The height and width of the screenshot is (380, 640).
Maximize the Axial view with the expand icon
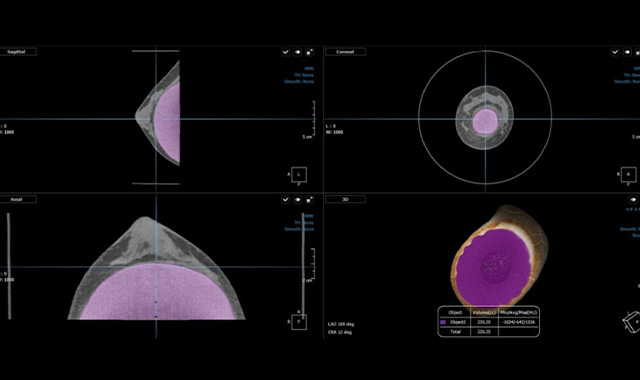pyautogui.click(x=310, y=200)
